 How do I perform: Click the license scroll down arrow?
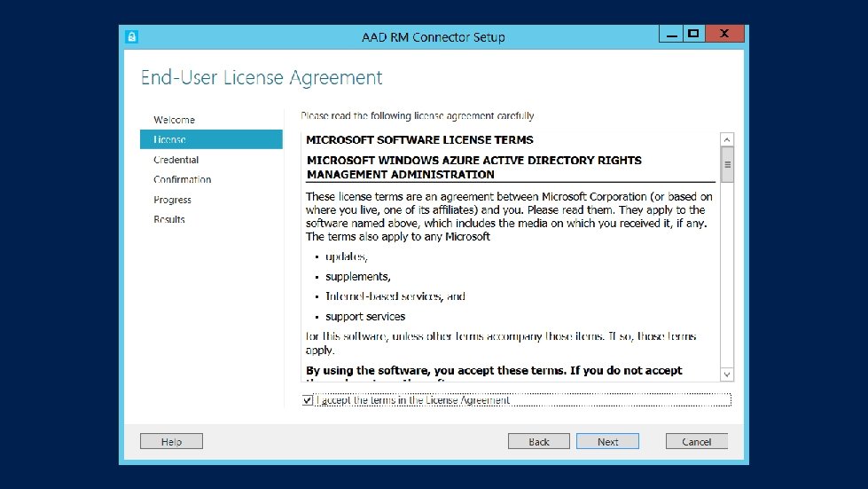tap(727, 375)
